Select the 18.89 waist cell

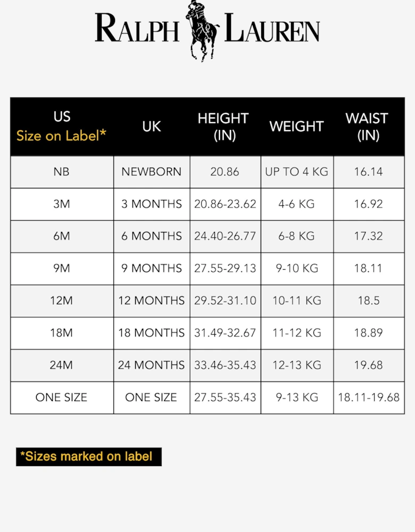point(369,333)
